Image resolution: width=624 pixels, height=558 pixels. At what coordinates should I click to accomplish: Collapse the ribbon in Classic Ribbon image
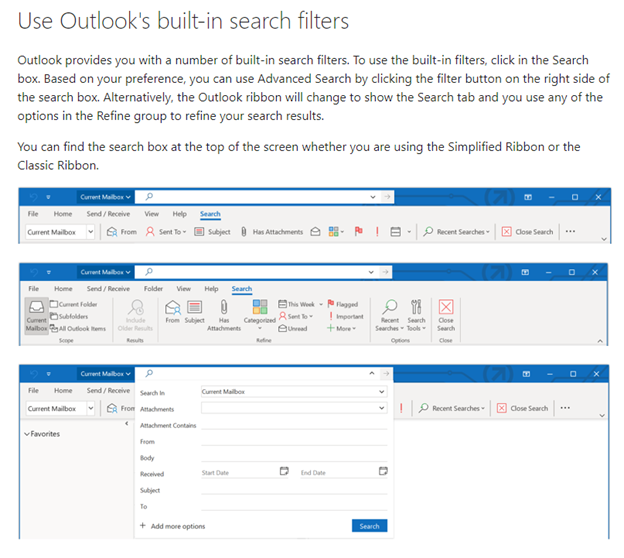(x=600, y=341)
